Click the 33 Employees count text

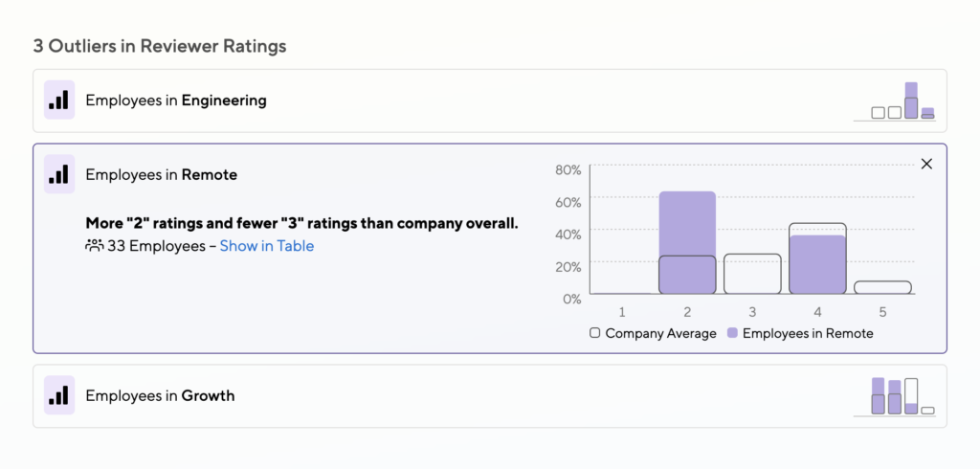156,246
